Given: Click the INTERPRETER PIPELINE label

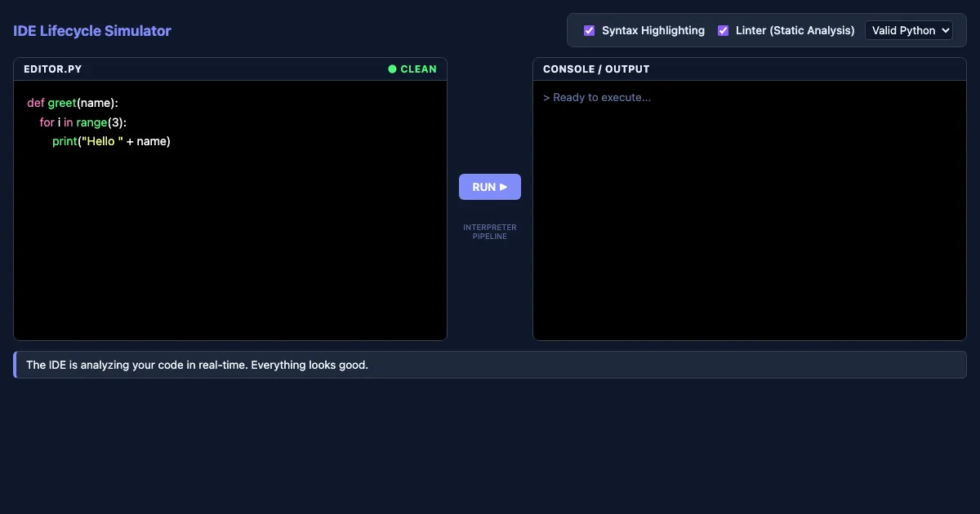Looking at the screenshot, I should tap(490, 232).
